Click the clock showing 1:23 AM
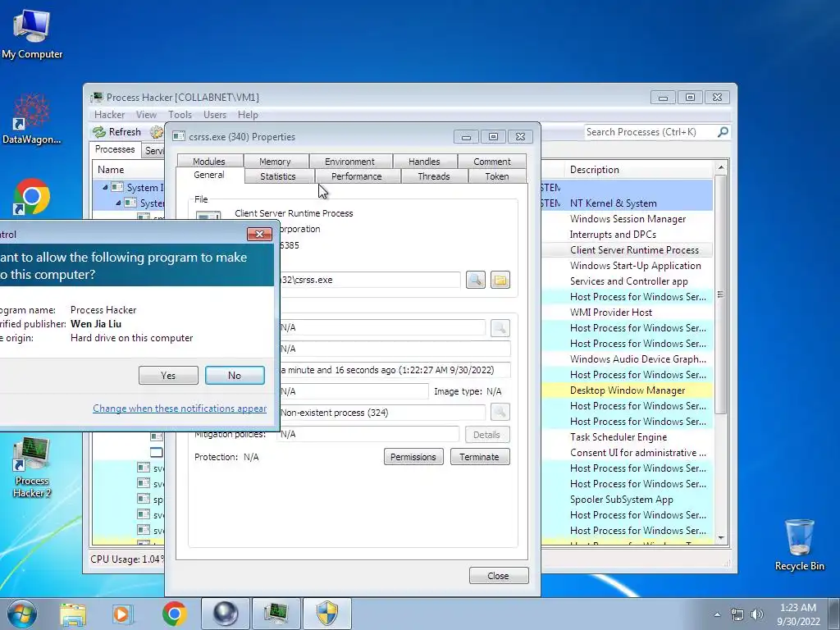The width and height of the screenshot is (840, 630). click(798, 614)
